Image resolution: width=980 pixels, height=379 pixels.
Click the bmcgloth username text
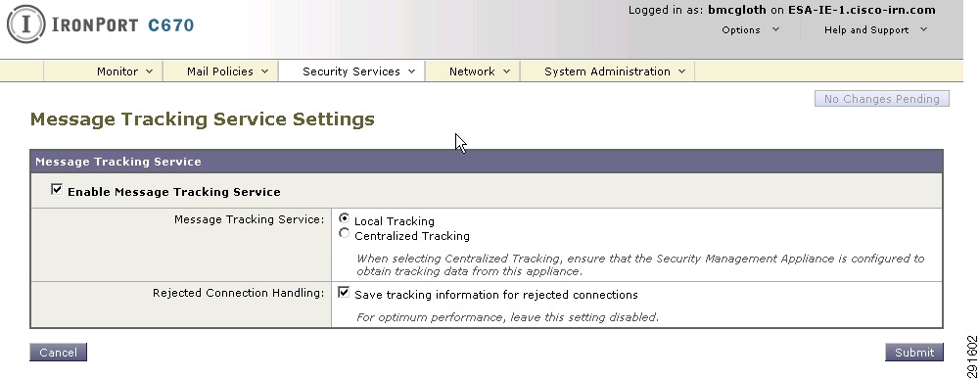[x=736, y=10]
